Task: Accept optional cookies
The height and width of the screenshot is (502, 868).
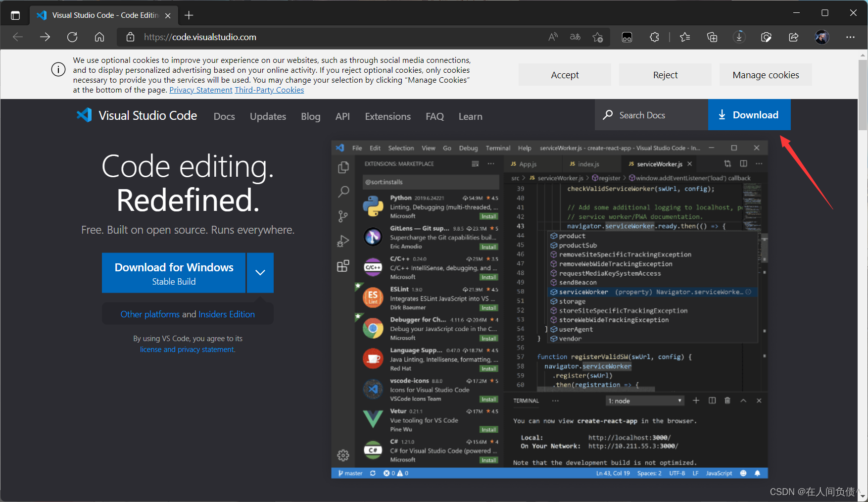Action: tap(565, 75)
